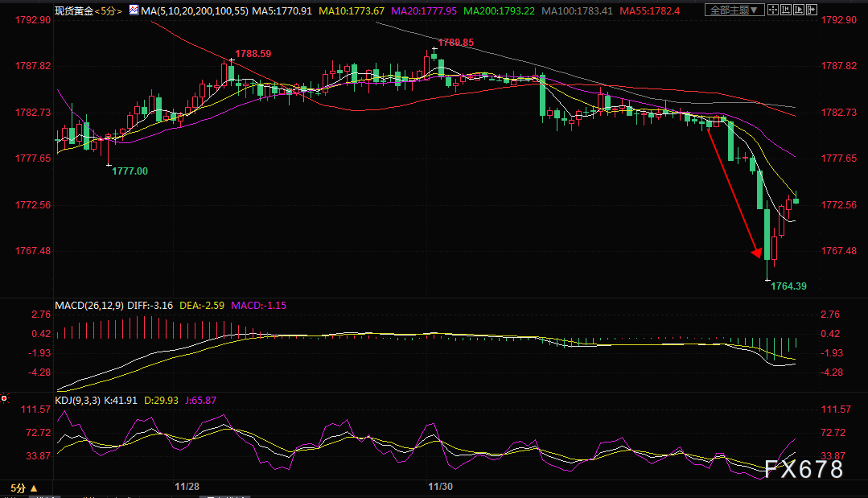Viewport: 868px width, 498px height.
Task: Click the MA200:1793.22 value
Action: (500, 10)
